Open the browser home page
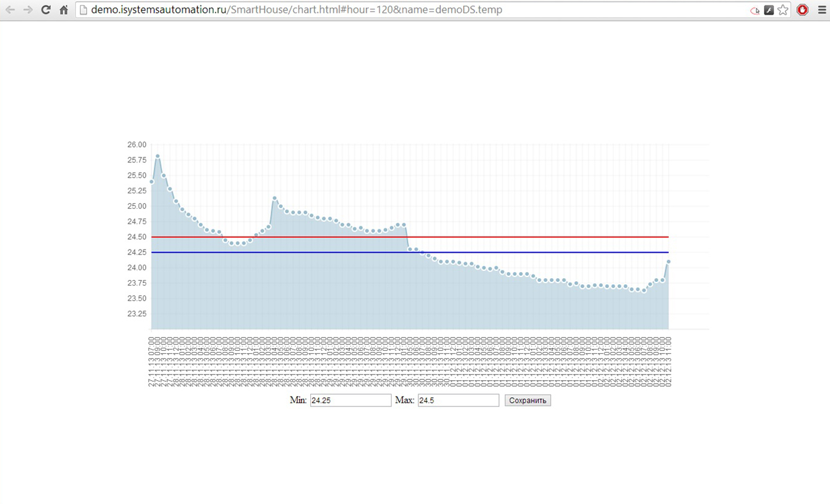Screen dimensions: 830x504 (64, 10)
